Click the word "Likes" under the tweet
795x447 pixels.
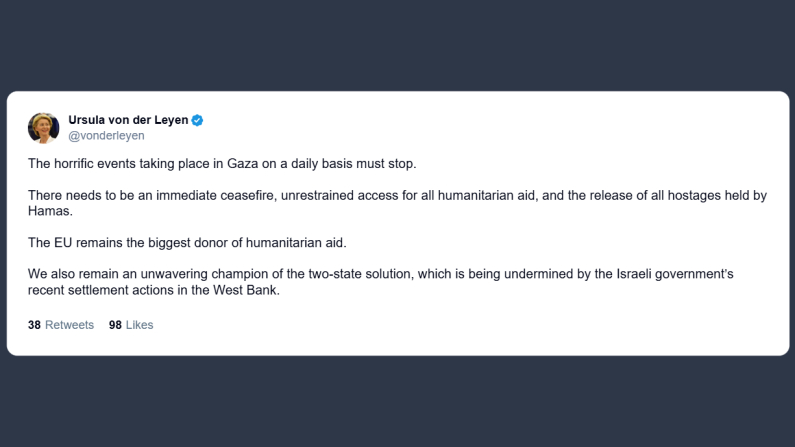139,325
